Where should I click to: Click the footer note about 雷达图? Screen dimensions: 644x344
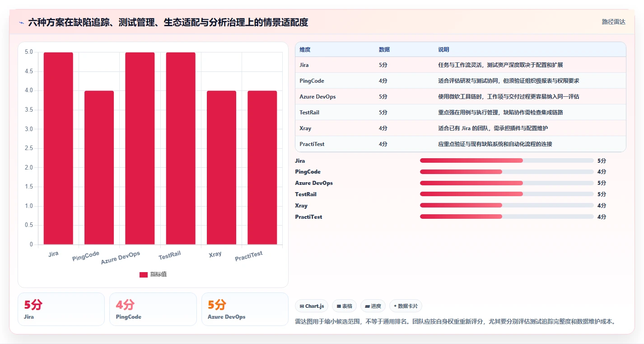pos(455,322)
